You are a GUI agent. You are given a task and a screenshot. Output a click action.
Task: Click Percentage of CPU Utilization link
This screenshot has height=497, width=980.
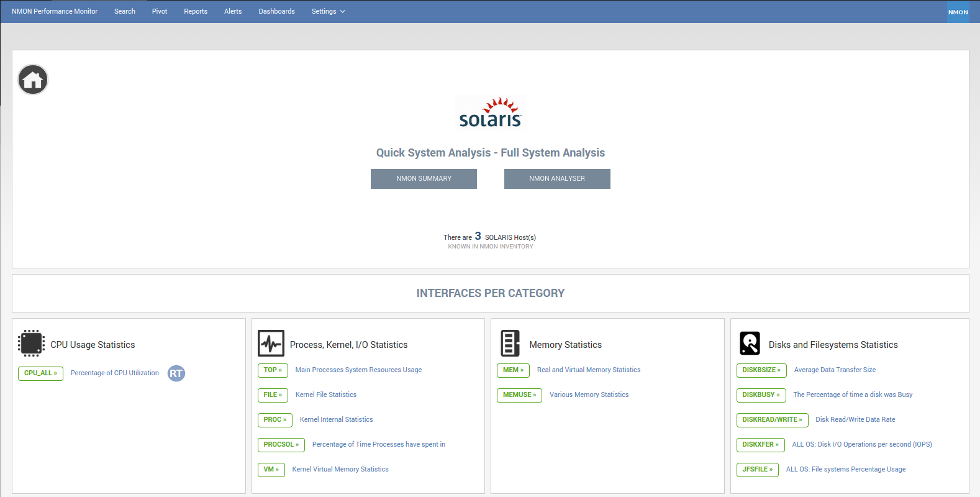pos(115,373)
